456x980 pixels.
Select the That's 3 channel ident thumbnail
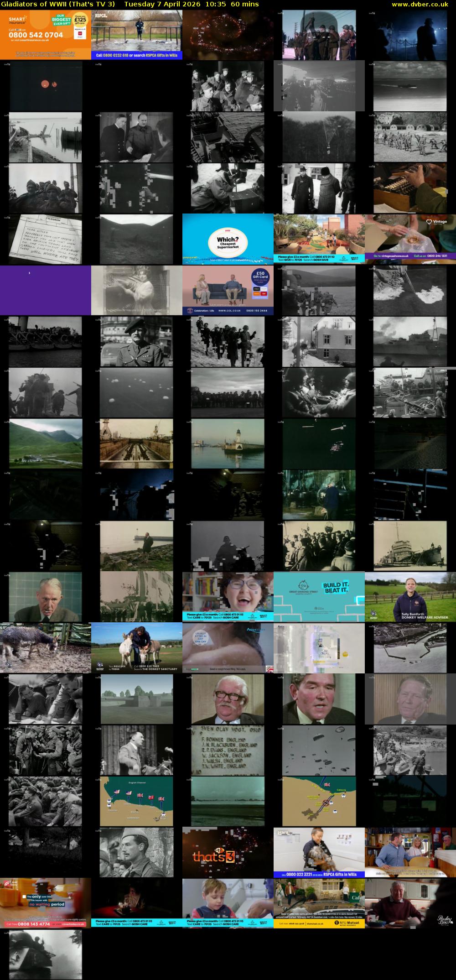228,852
